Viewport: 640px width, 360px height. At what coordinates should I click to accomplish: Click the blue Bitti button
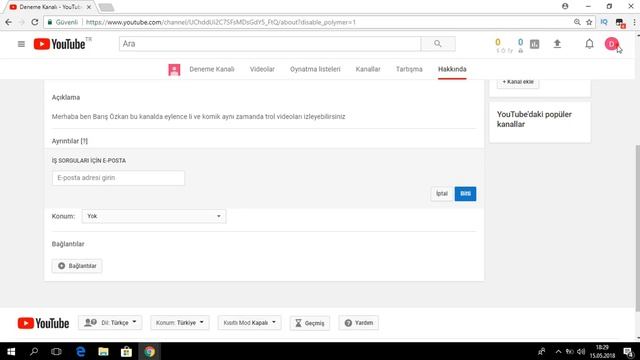pyautogui.click(x=465, y=193)
